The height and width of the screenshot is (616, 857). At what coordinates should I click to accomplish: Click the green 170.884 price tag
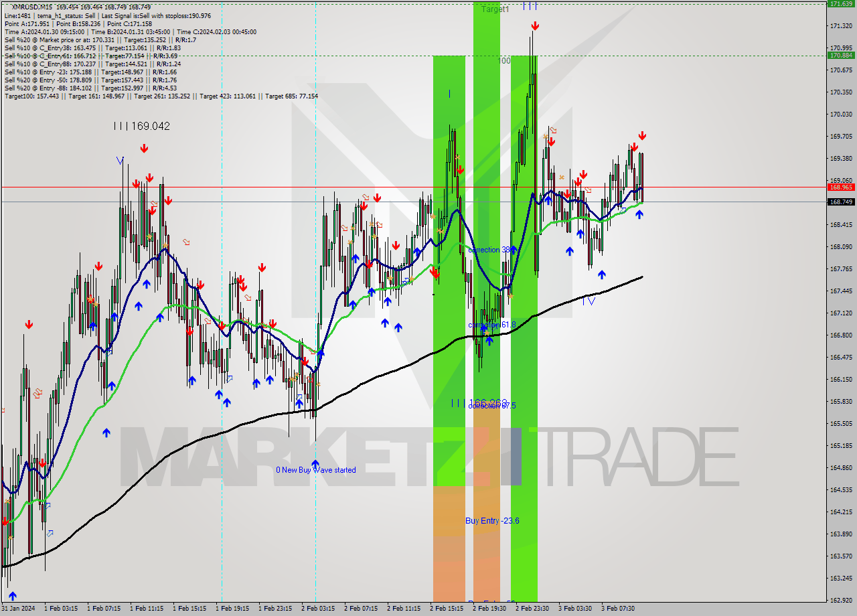[x=842, y=56]
